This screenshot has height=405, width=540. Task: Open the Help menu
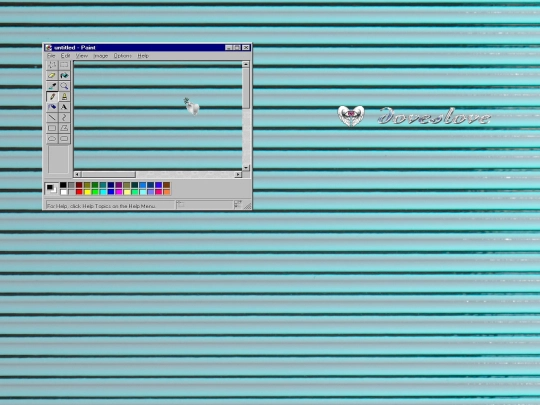(x=143, y=56)
